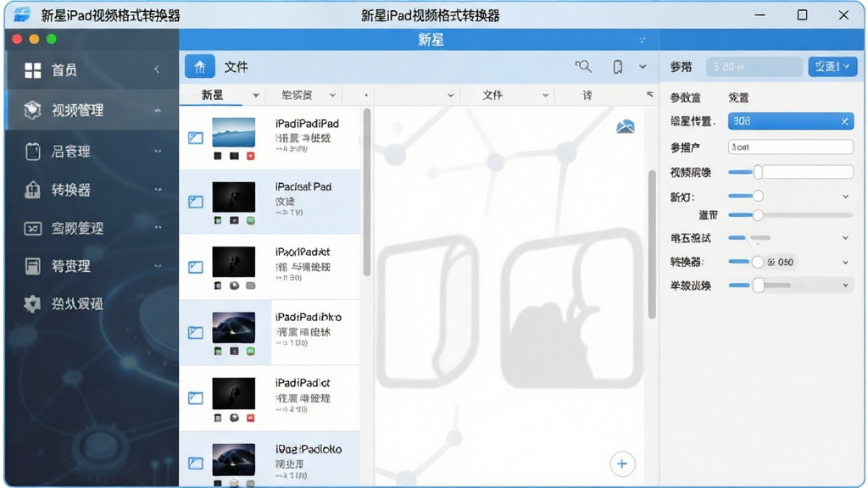Click the save-disk icon in sixth sidebar row
The height and width of the screenshot is (488, 868).
(x=33, y=266)
